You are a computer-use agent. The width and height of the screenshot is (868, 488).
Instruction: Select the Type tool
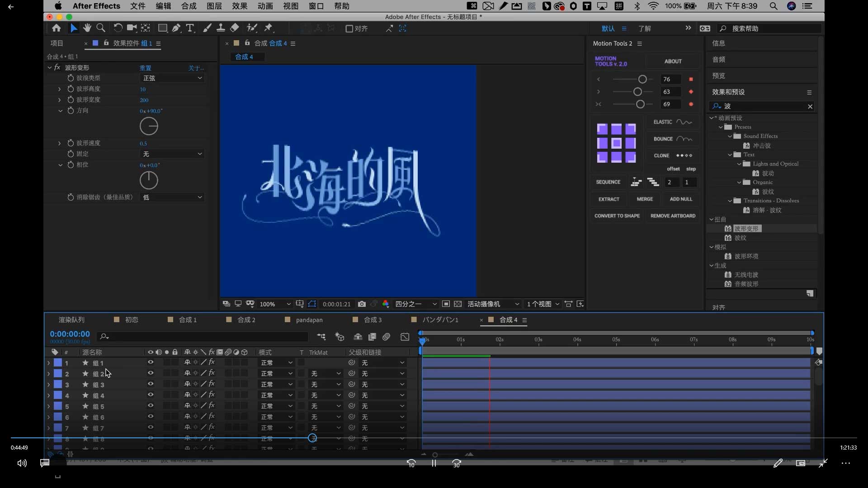(190, 28)
